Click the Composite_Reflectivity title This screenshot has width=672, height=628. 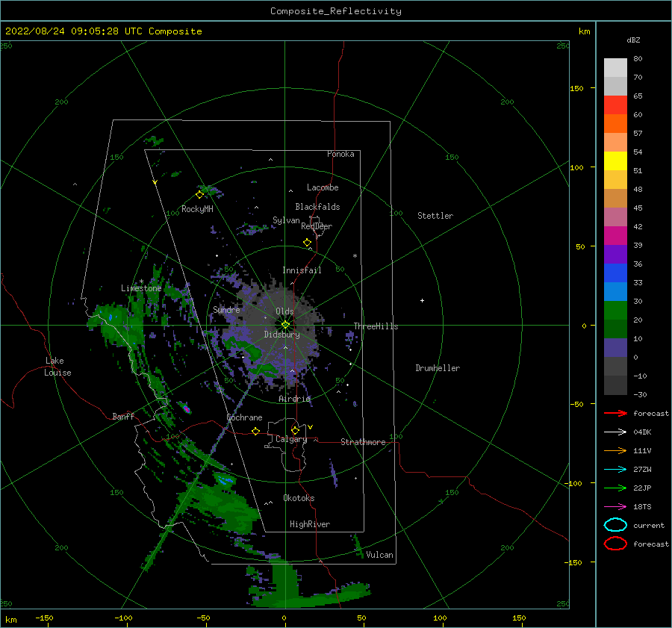tap(336, 11)
